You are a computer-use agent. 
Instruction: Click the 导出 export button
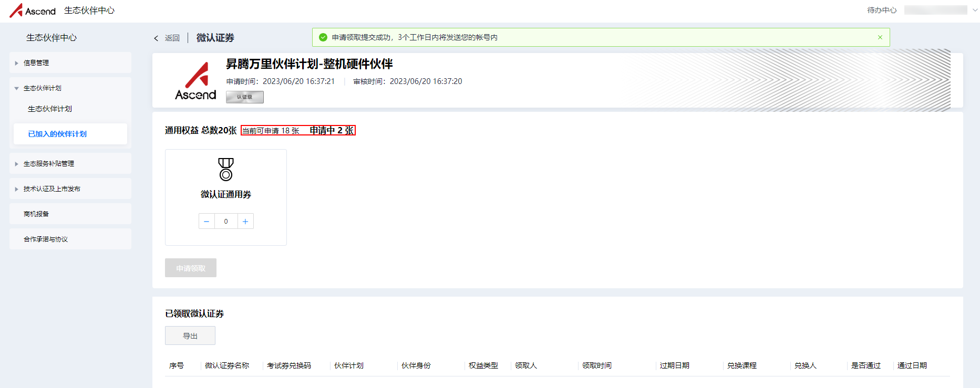pos(190,335)
